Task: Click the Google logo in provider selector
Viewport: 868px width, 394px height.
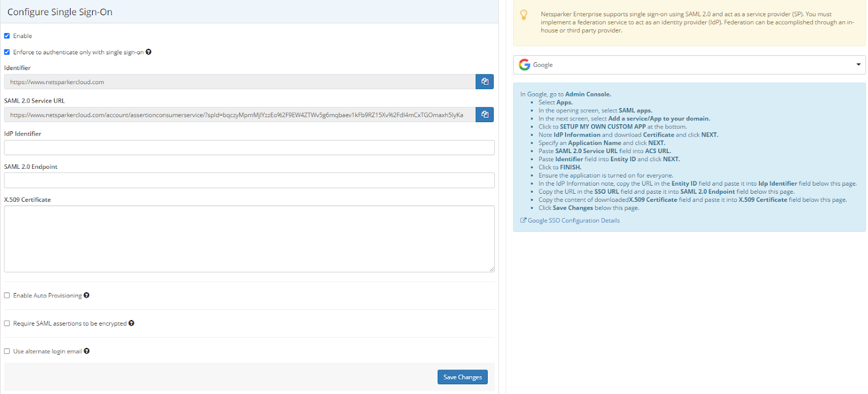Action: [x=524, y=65]
